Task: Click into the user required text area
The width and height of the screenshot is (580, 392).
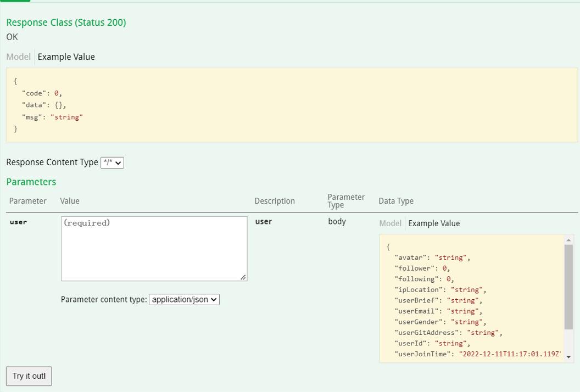Action: pos(154,249)
